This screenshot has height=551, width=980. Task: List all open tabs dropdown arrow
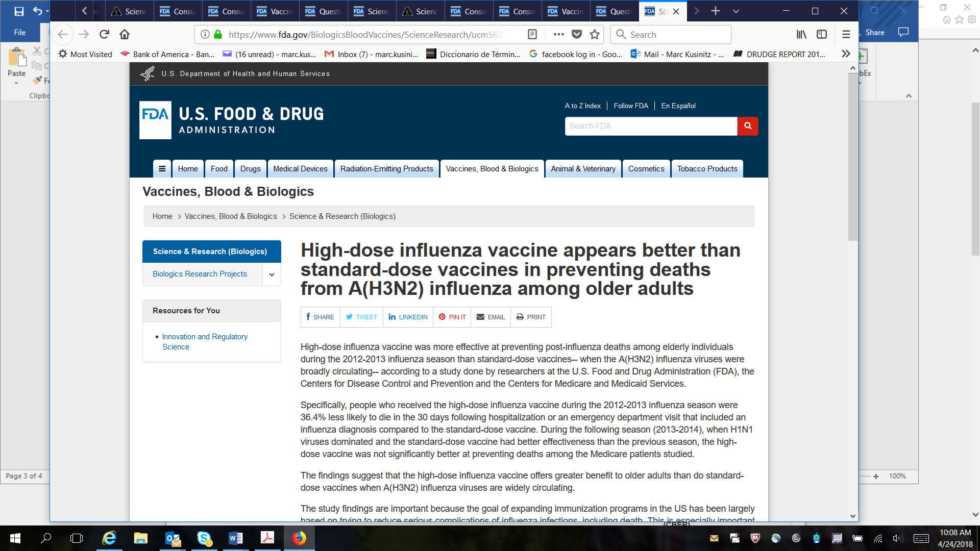pyautogui.click(x=736, y=11)
